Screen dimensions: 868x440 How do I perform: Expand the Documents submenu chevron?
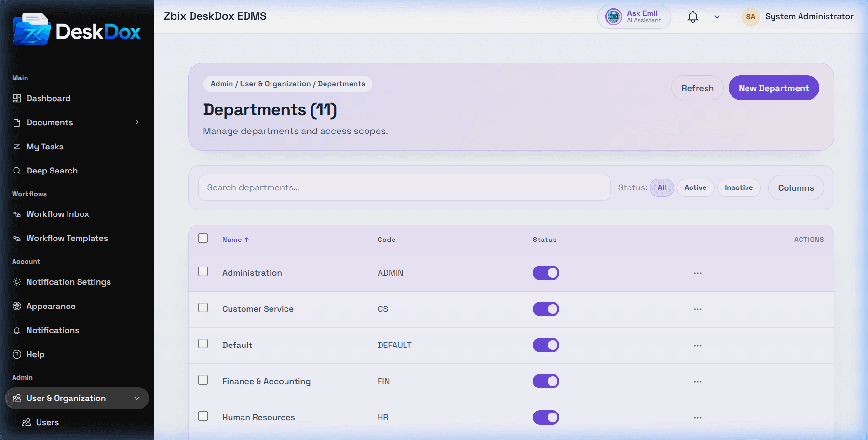pyautogui.click(x=137, y=122)
